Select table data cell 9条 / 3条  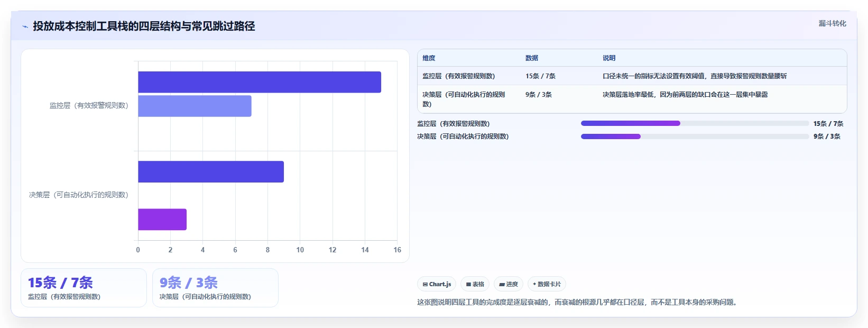(539, 95)
